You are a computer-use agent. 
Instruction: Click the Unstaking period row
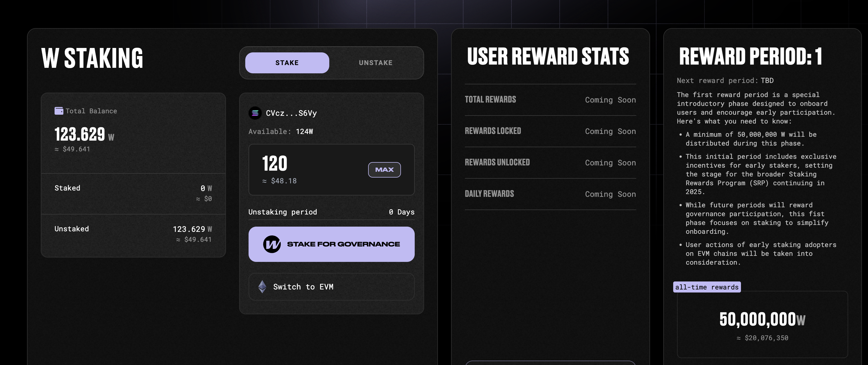click(331, 212)
